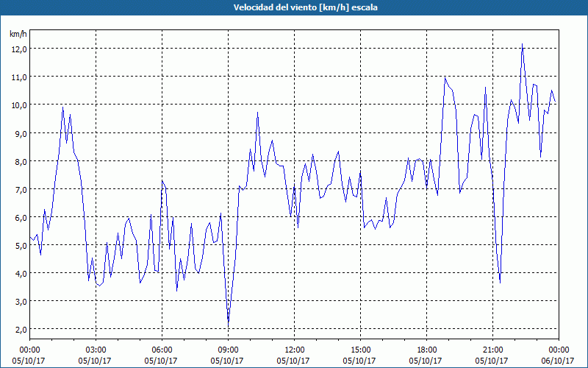Image resolution: width=588 pixels, height=368 pixels.
Task: Click the '00:00' label dated 05/10/17
Action: pyautogui.click(x=29, y=350)
